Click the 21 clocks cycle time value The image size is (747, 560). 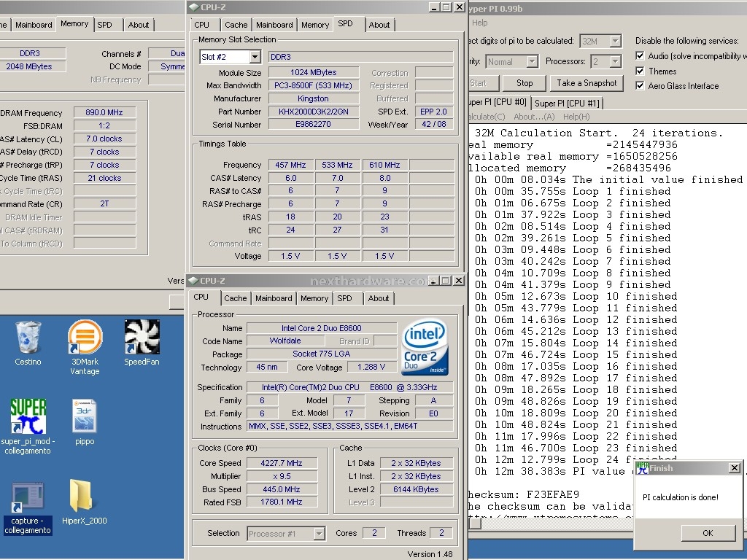point(104,178)
